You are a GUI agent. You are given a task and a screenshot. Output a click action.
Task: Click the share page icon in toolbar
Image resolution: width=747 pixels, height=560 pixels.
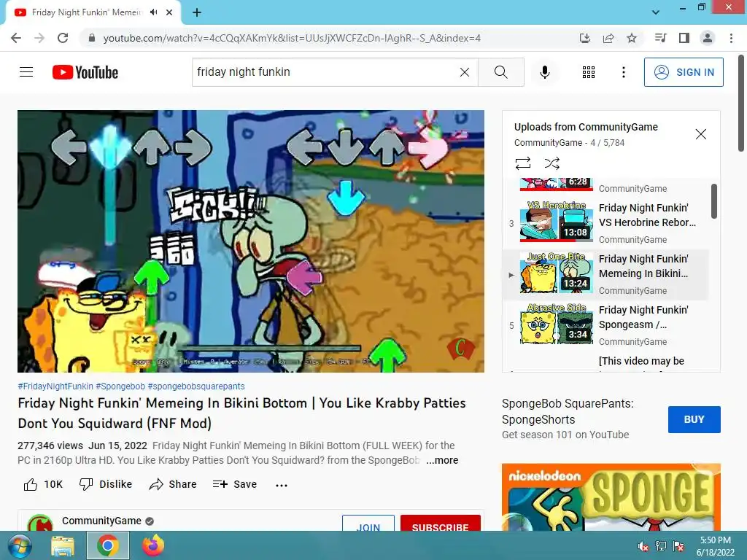608,38
